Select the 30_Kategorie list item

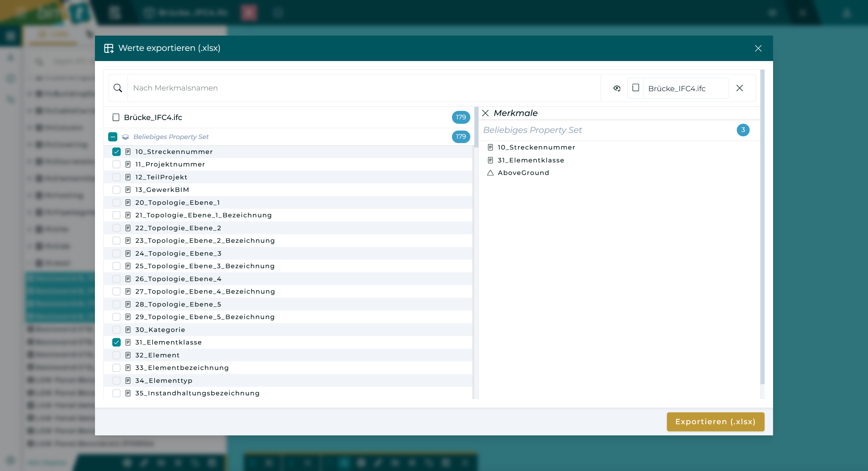coord(160,330)
